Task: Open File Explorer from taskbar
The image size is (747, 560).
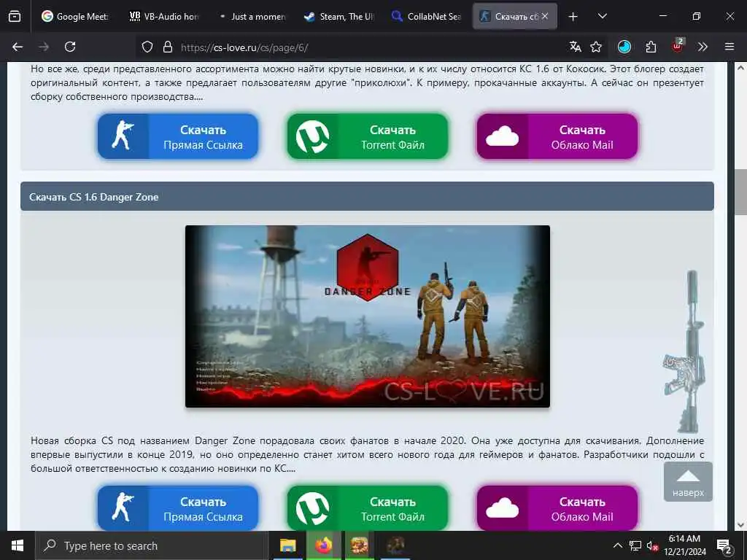Action: 287,545
